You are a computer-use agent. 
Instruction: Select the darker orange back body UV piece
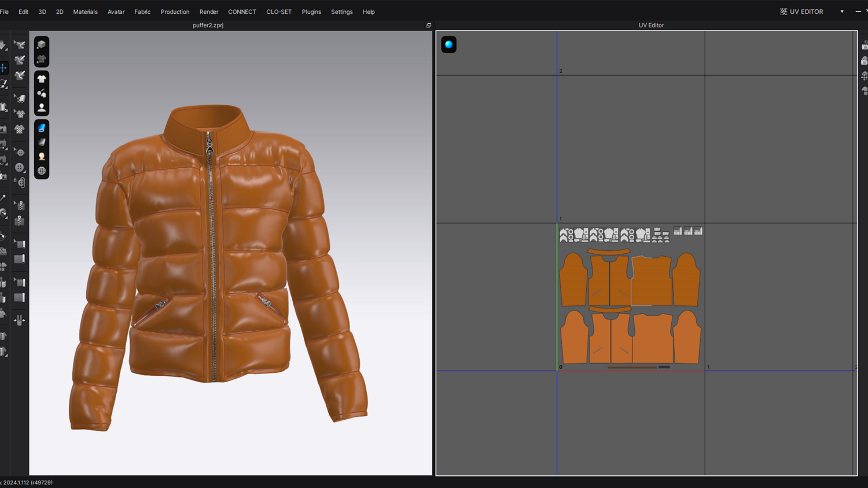click(652, 281)
